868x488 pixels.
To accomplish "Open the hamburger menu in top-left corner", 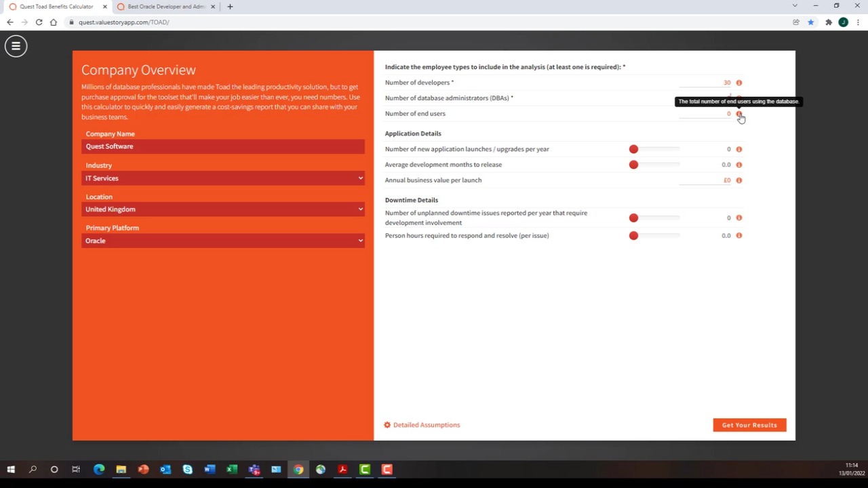I will click(16, 45).
